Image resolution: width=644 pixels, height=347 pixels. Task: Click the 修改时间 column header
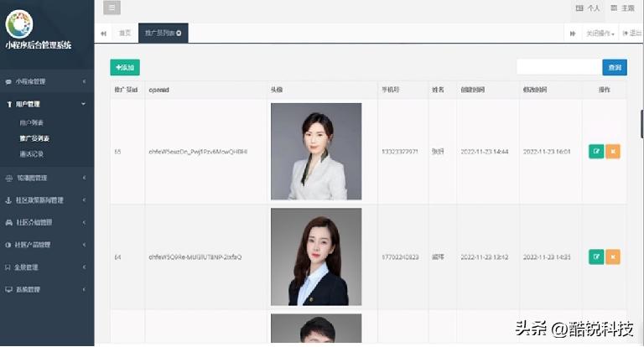click(535, 90)
